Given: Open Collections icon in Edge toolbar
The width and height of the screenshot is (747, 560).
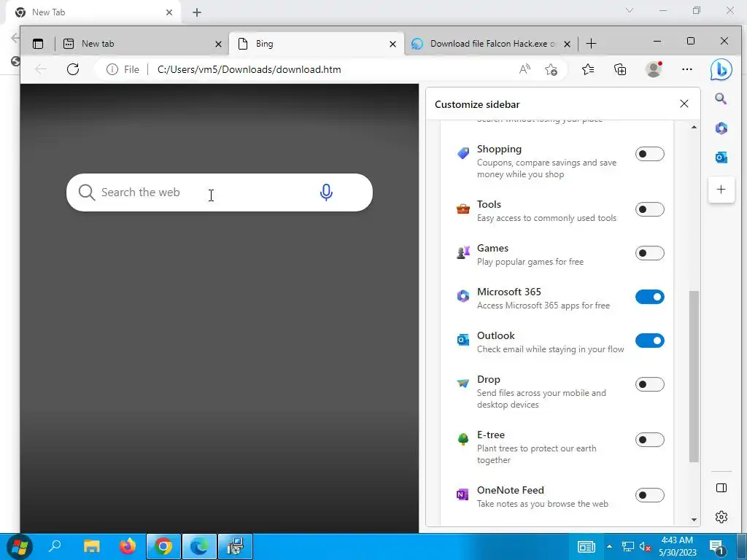Looking at the screenshot, I should pos(620,69).
